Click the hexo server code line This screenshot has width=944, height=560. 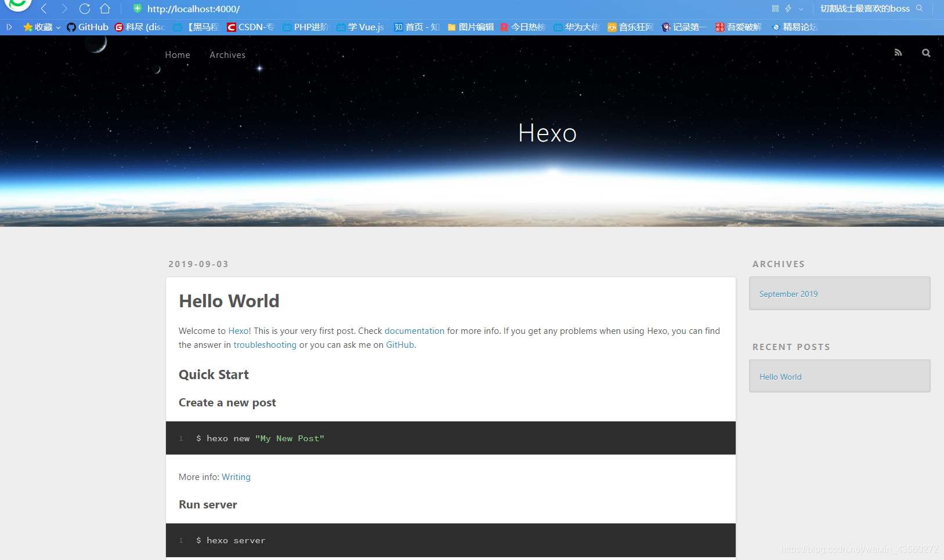pyautogui.click(x=231, y=540)
